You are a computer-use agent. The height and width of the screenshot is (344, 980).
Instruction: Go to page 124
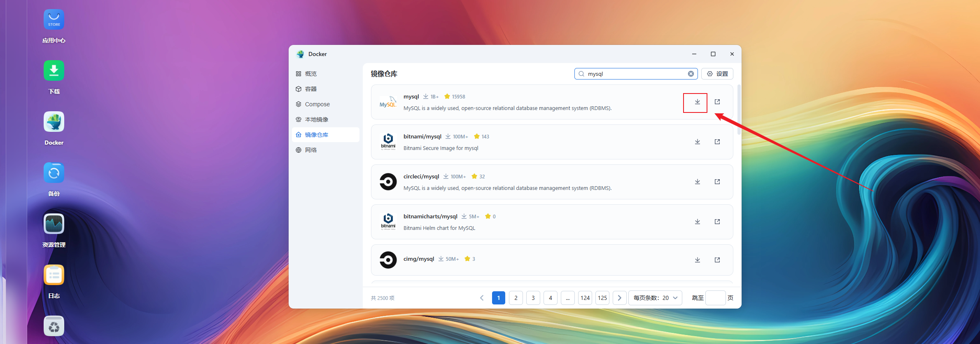tap(585, 298)
